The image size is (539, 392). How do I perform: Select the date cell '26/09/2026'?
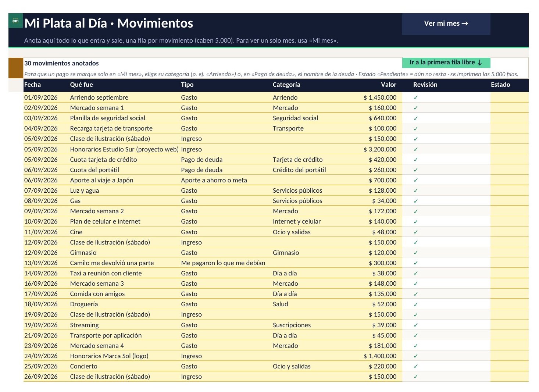41,377
